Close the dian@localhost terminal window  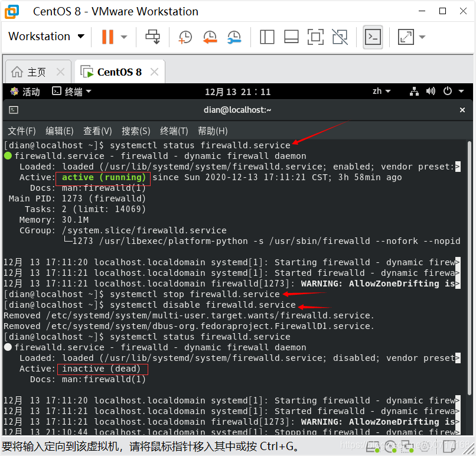pos(462,110)
